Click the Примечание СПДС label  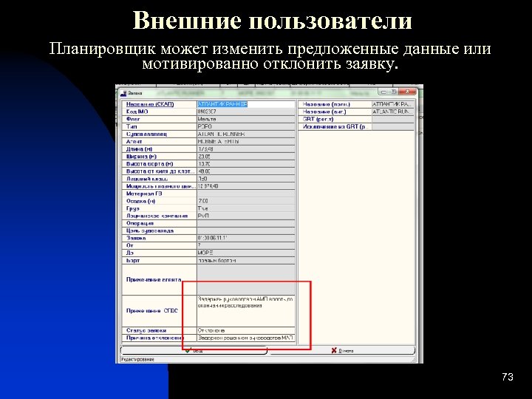pyautogui.click(x=152, y=311)
